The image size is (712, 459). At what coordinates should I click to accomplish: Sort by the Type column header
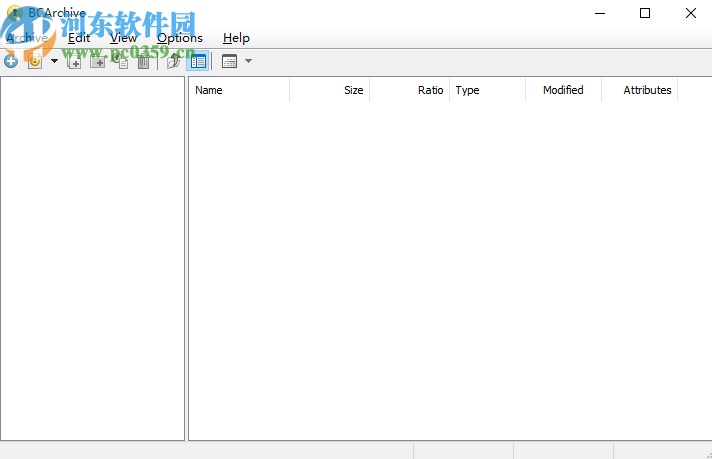pyautogui.click(x=488, y=90)
